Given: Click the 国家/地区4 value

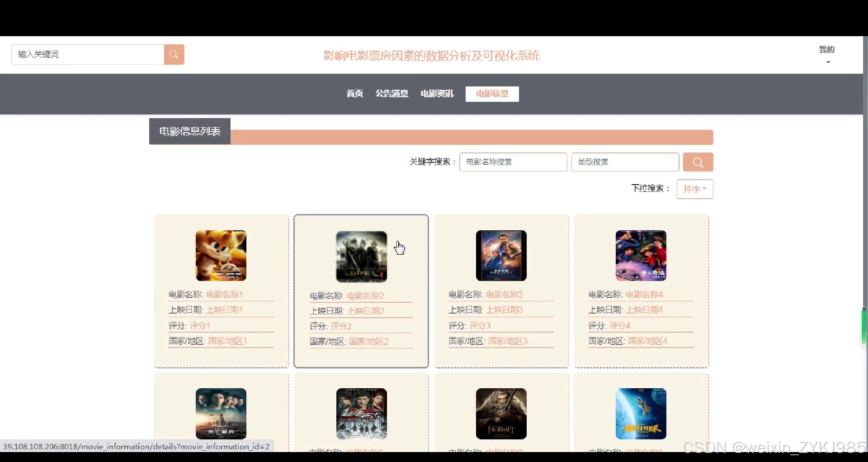Looking at the screenshot, I should tap(648, 341).
